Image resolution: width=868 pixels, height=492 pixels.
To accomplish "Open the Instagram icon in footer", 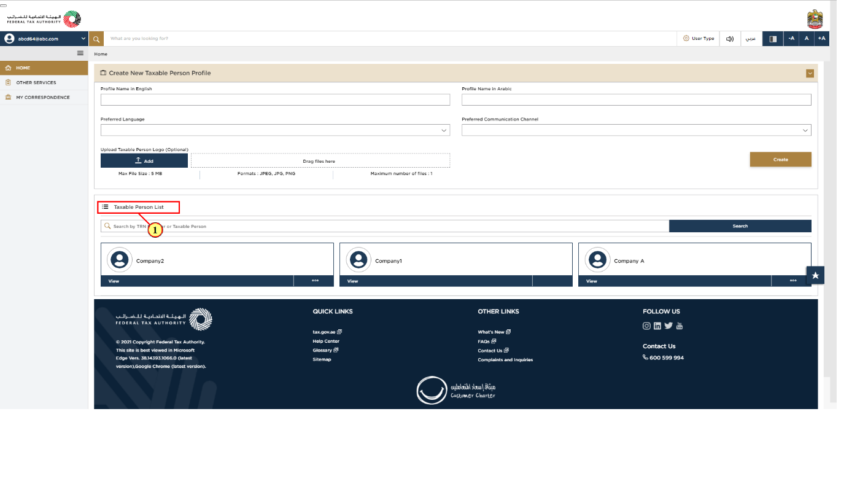I will [x=646, y=326].
